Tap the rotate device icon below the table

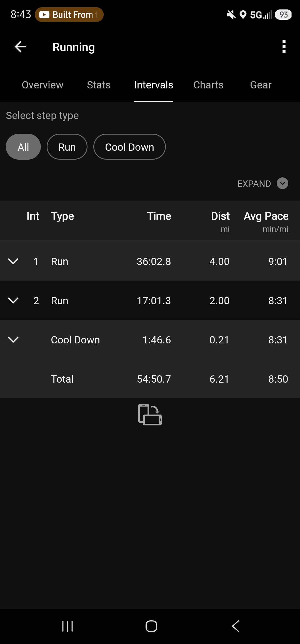(x=150, y=415)
